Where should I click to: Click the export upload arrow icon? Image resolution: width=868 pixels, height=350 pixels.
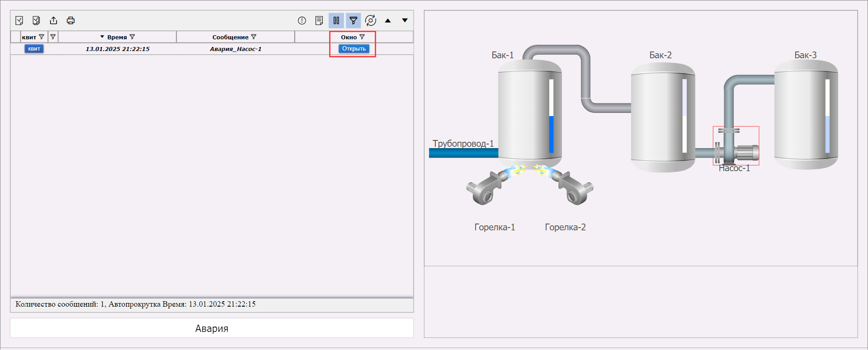click(x=53, y=20)
